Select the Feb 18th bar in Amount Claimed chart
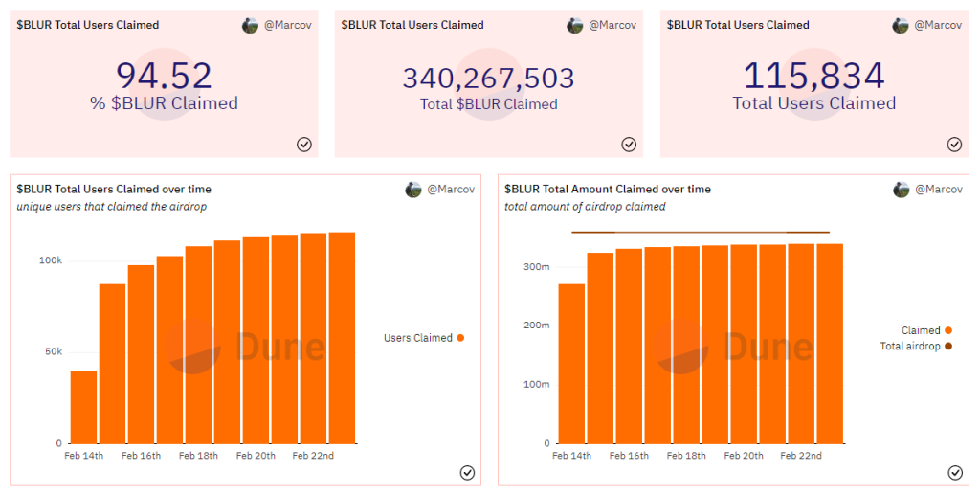This screenshot has width=980, height=495. 686,345
